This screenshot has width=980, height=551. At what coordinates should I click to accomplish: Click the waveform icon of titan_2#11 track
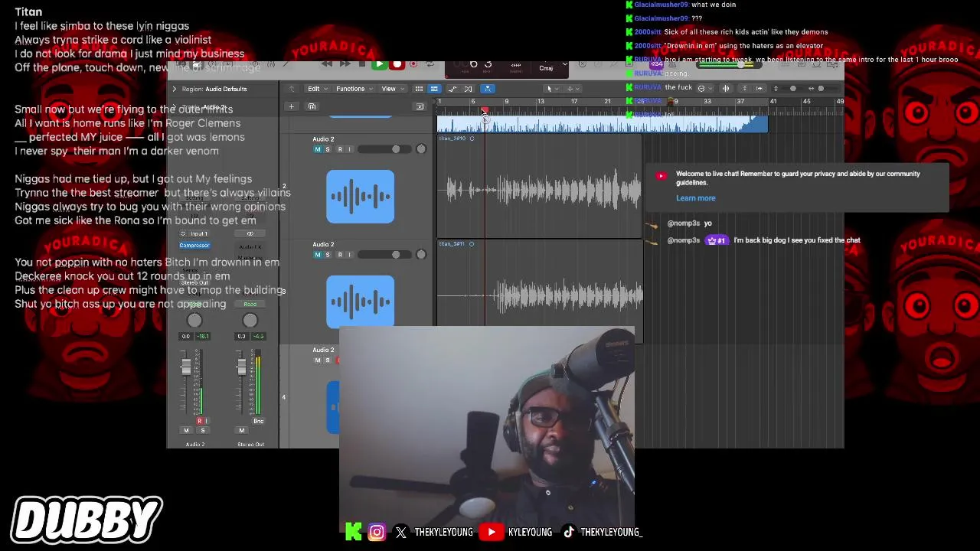pos(360,302)
